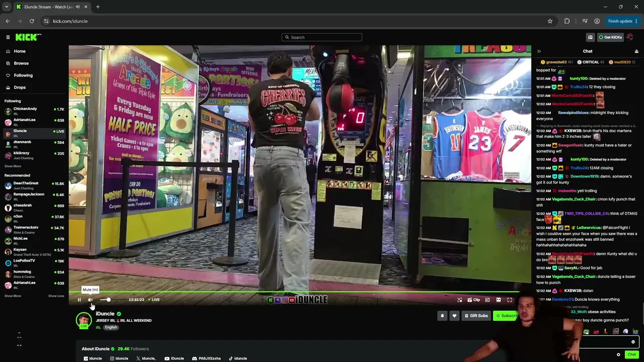This screenshot has height=362, width=644.
Task: Open iDuncle's profile avatar below the video
Action: pyautogui.click(x=84, y=320)
